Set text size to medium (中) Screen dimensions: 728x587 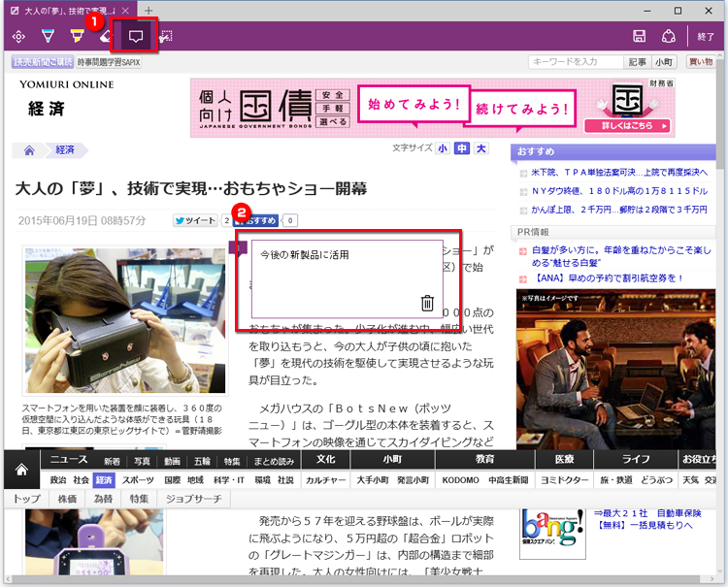click(x=461, y=148)
